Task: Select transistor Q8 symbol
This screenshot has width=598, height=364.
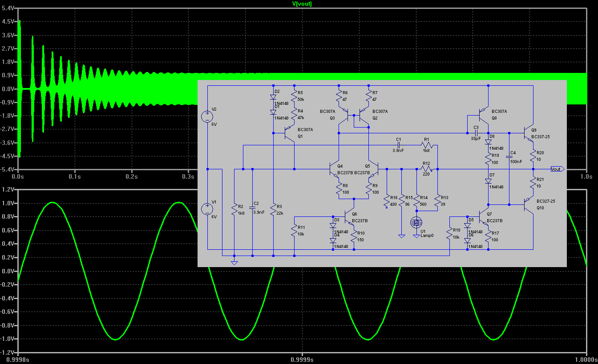Action: (484, 115)
